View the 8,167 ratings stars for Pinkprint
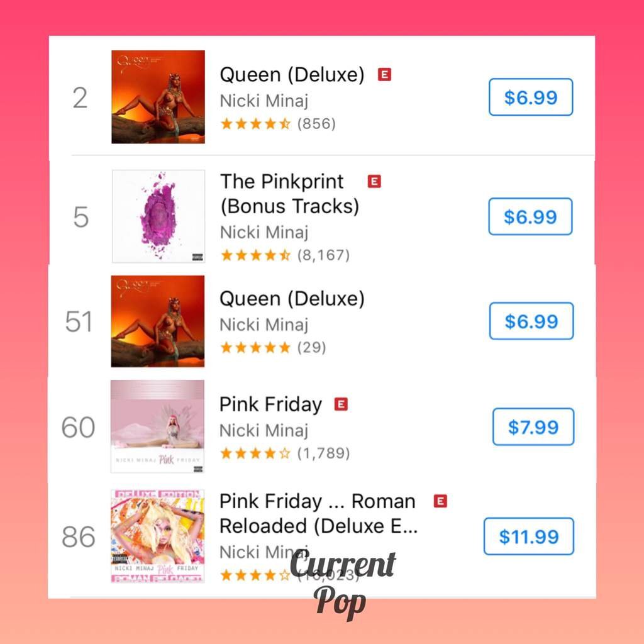The image size is (644, 644). tap(255, 255)
